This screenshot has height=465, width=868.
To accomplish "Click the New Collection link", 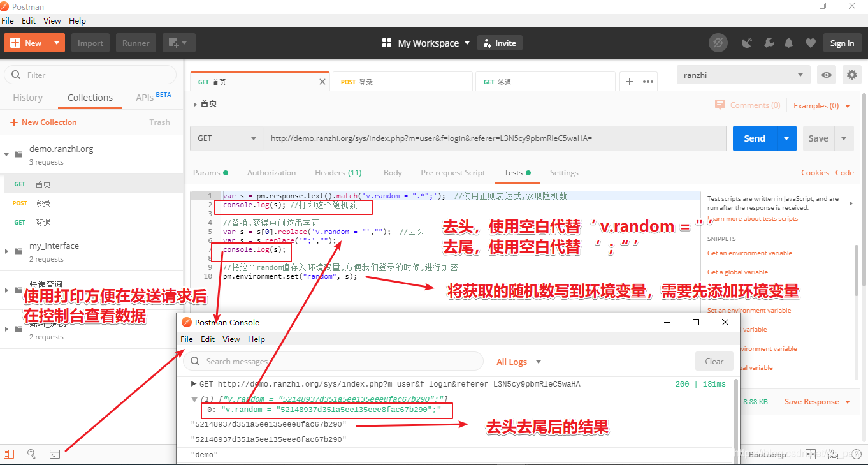I will click(x=43, y=122).
